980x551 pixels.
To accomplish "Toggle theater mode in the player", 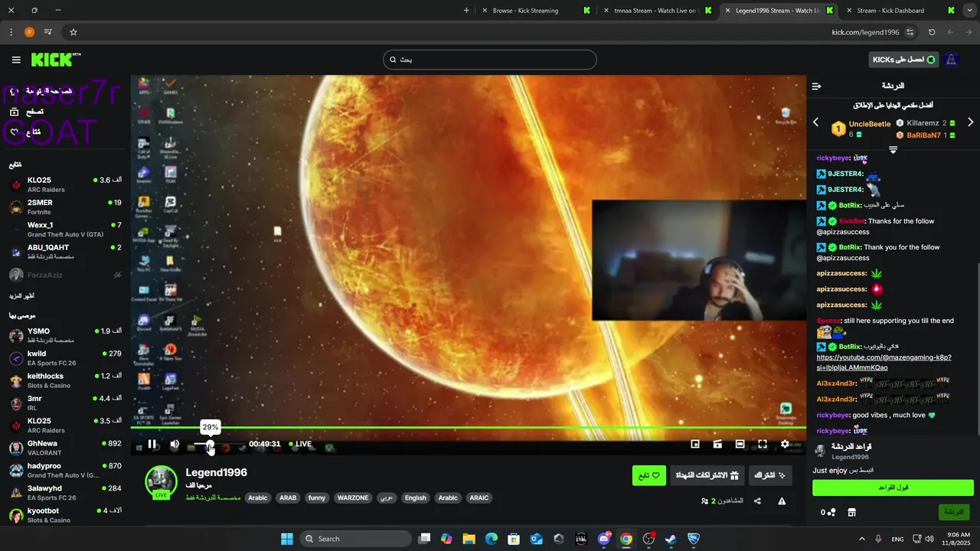I will pos(740,444).
